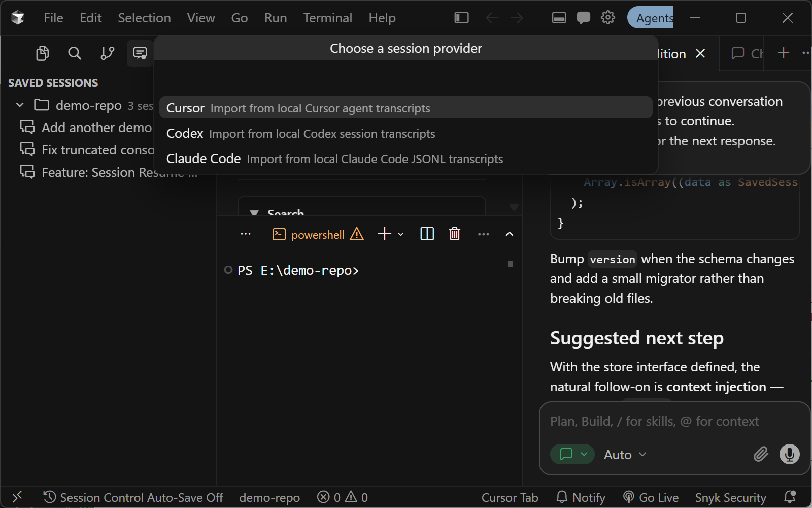Go forward with the right arrow
Viewport: 812px width, 508px height.
click(x=517, y=18)
